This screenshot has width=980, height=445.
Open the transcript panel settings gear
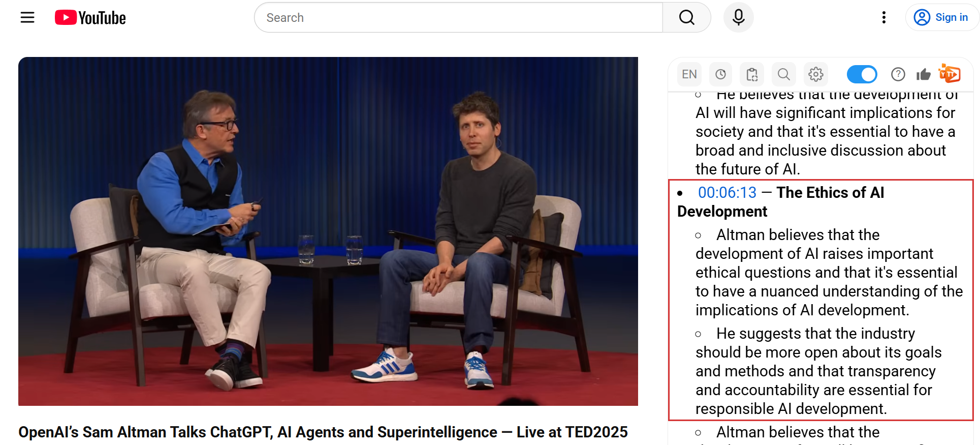(815, 75)
